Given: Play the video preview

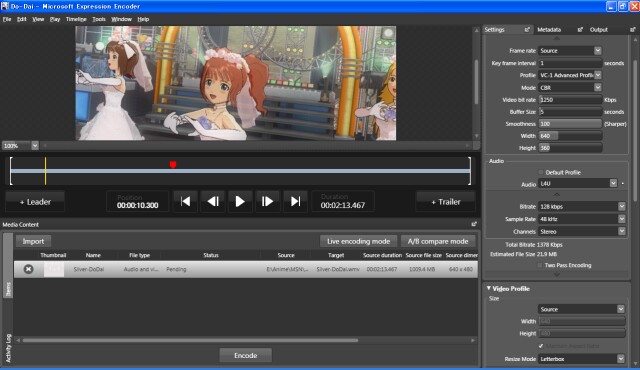Looking at the screenshot, I should point(240,202).
